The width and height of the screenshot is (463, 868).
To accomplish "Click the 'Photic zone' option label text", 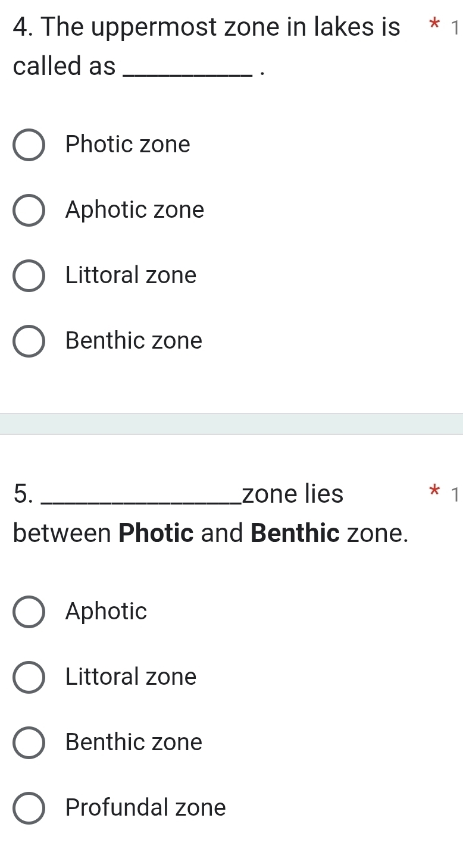I will 128,145.
